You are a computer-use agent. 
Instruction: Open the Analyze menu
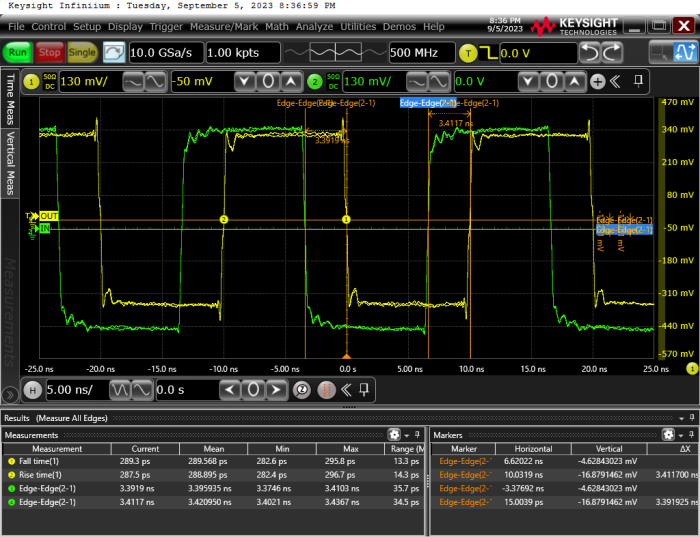tap(314, 26)
